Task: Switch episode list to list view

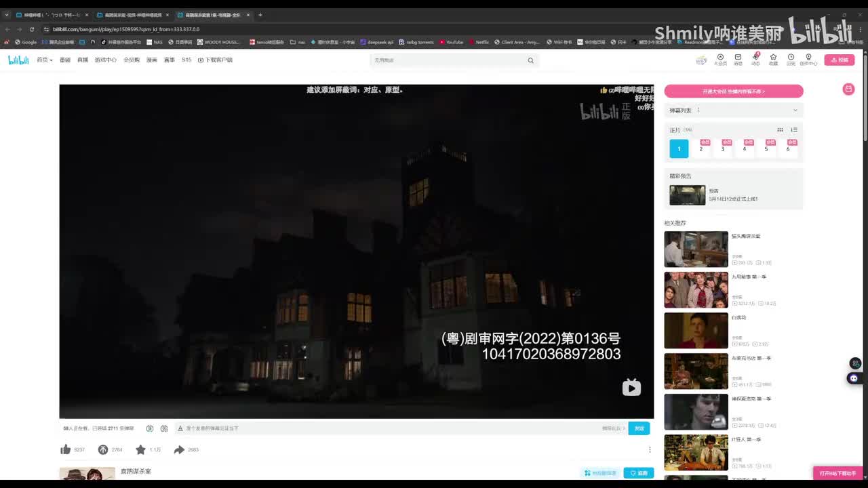Action: pyautogui.click(x=794, y=130)
